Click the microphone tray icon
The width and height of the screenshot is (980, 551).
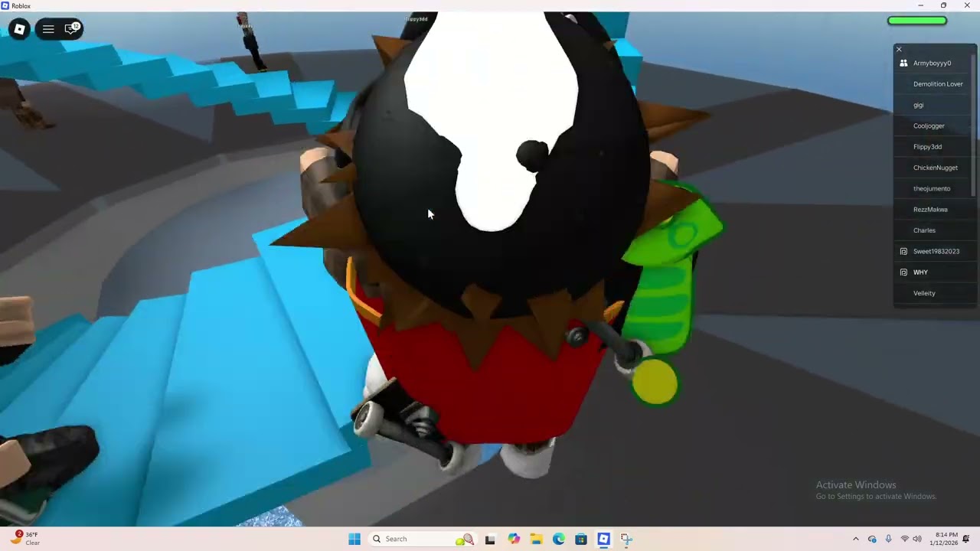[888, 539]
